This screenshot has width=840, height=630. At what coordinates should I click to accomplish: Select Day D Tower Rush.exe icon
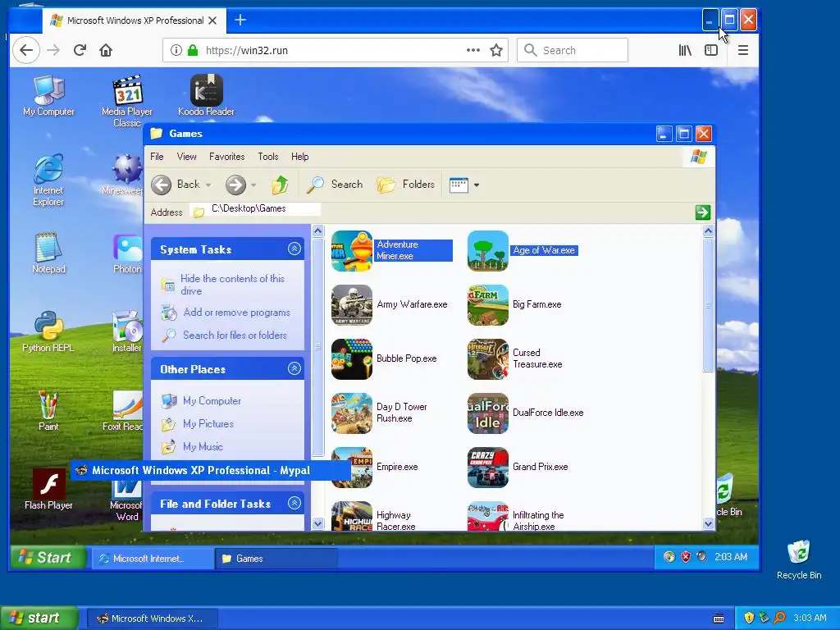[x=351, y=413]
